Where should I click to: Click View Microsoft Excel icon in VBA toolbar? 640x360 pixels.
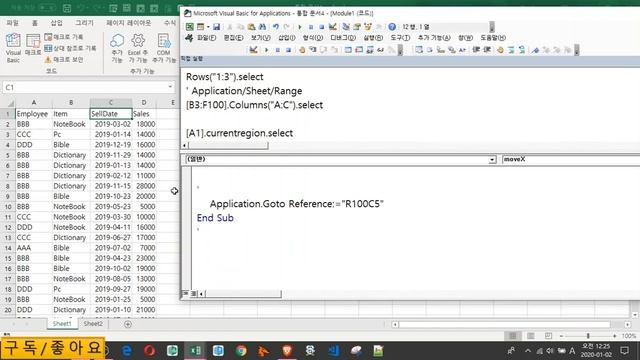tap(190, 27)
